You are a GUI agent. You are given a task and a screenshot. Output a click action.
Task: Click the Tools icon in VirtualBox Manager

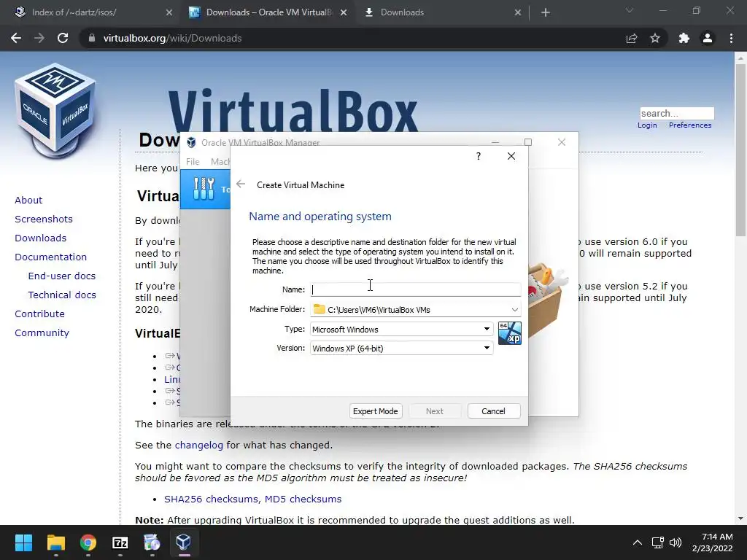pyautogui.click(x=204, y=189)
